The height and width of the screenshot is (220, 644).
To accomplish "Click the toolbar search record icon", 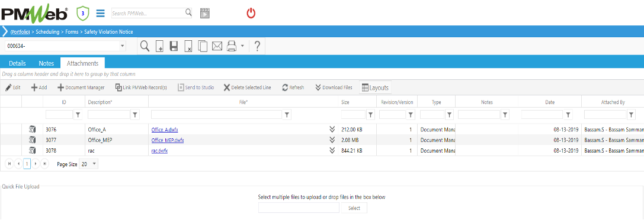I will coord(145,46).
